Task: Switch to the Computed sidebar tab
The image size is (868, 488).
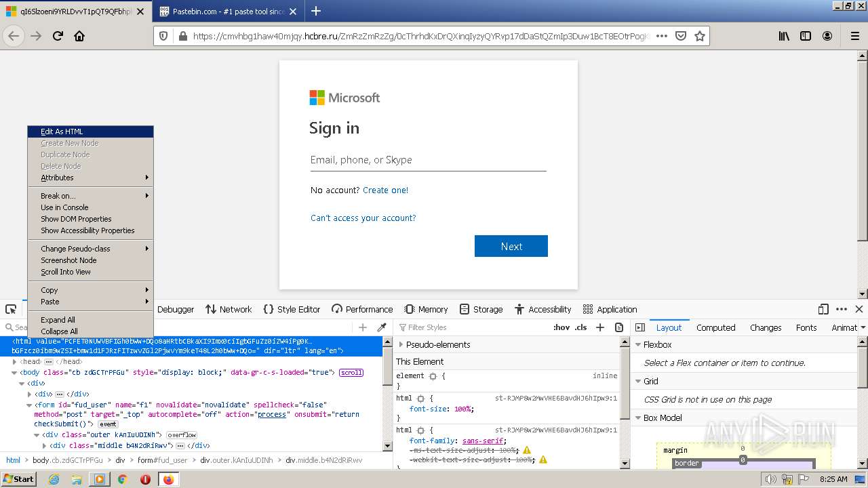Action: [715, 327]
